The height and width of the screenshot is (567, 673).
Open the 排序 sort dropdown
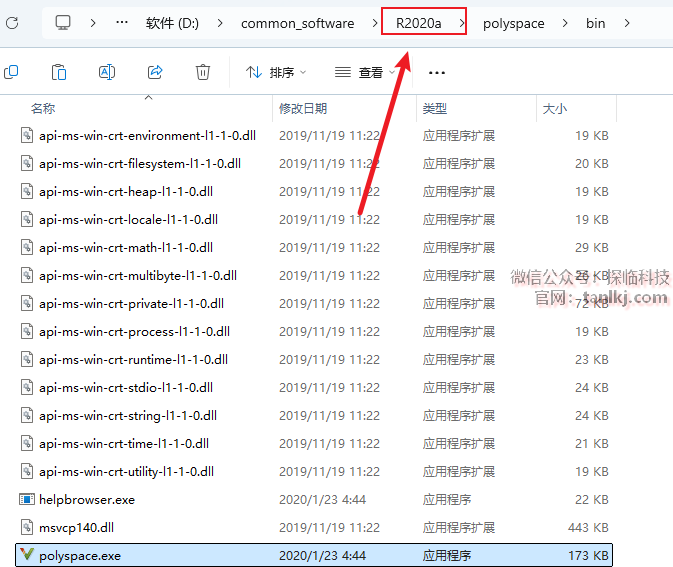click(276, 72)
